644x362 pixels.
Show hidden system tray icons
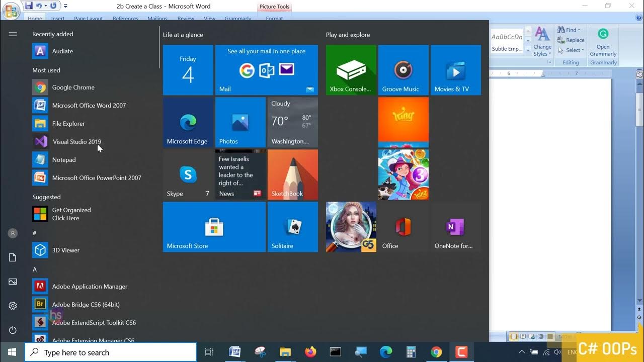(x=522, y=352)
